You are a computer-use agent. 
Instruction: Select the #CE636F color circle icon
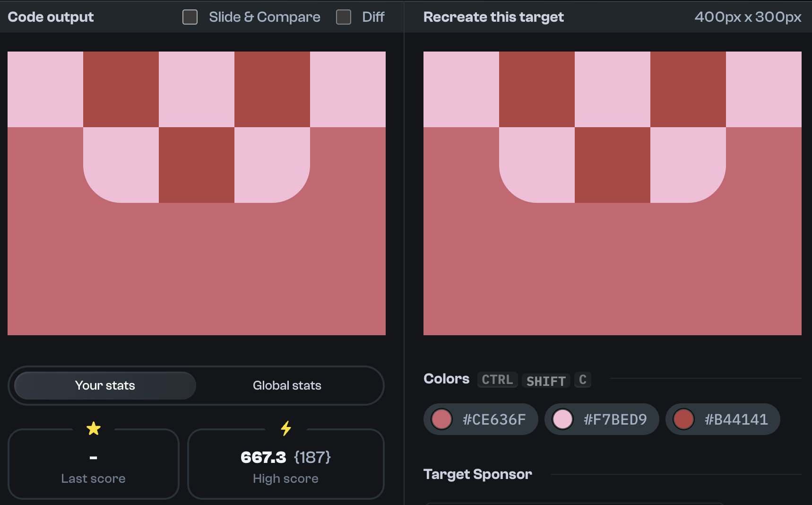[x=441, y=419]
